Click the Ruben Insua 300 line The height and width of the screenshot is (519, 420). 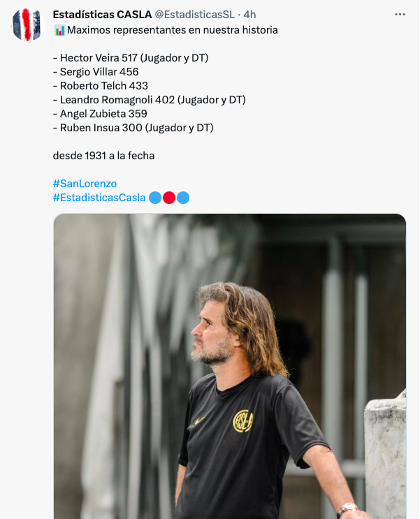[x=133, y=128]
